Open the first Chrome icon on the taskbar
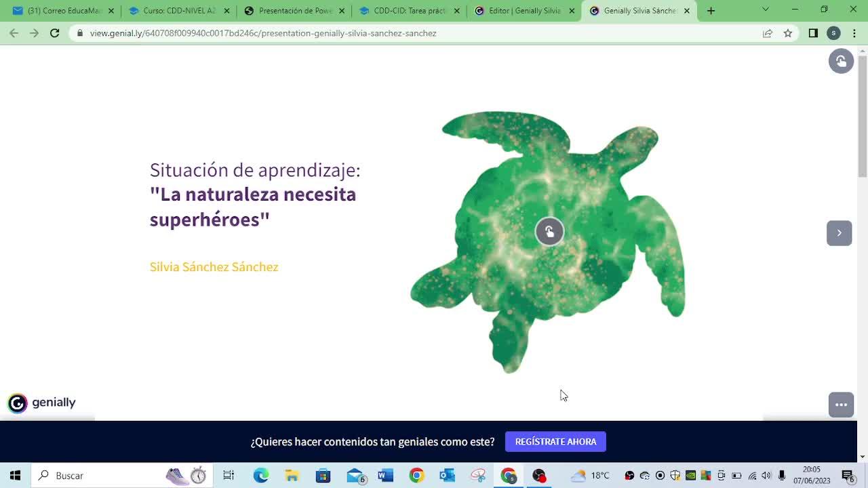This screenshot has height=488, width=868. click(417, 476)
